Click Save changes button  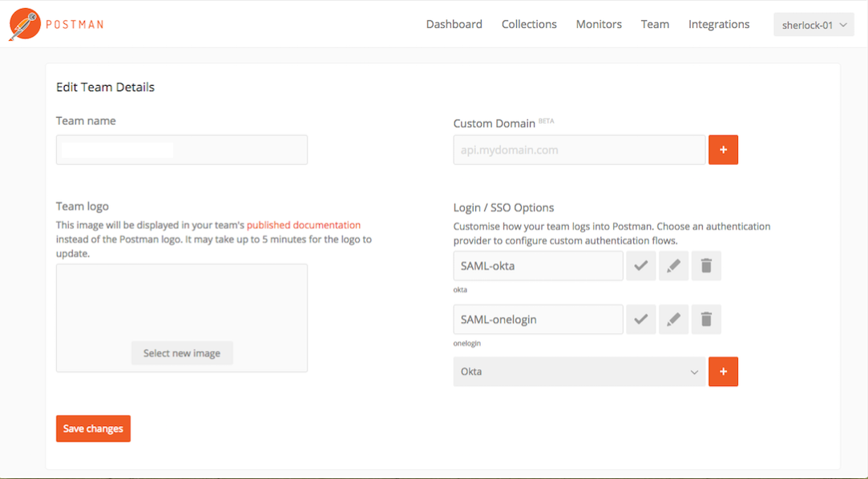point(93,429)
